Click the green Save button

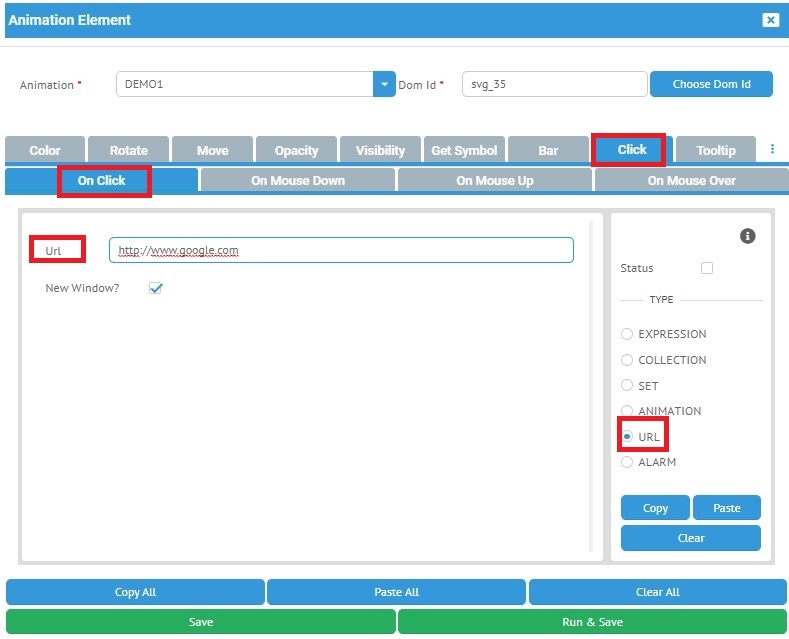pyautogui.click(x=201, y=622)
